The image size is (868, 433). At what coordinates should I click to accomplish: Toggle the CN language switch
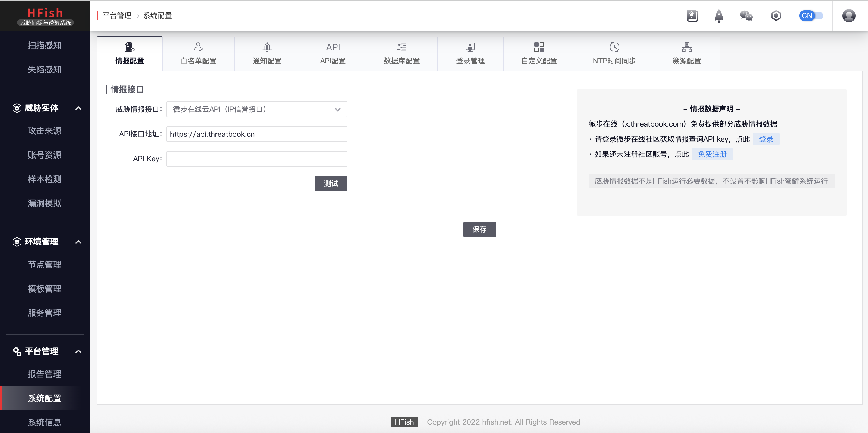(x=811, y=16)
